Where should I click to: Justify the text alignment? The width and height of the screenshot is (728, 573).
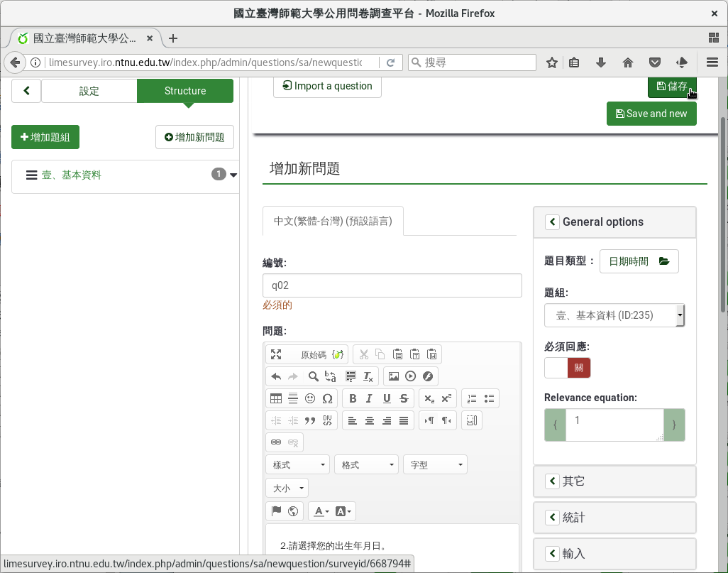[404, 420]
